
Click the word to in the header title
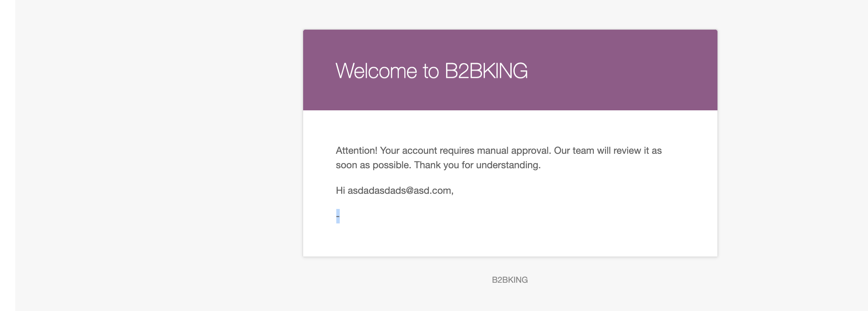click(x=431, y=71)
